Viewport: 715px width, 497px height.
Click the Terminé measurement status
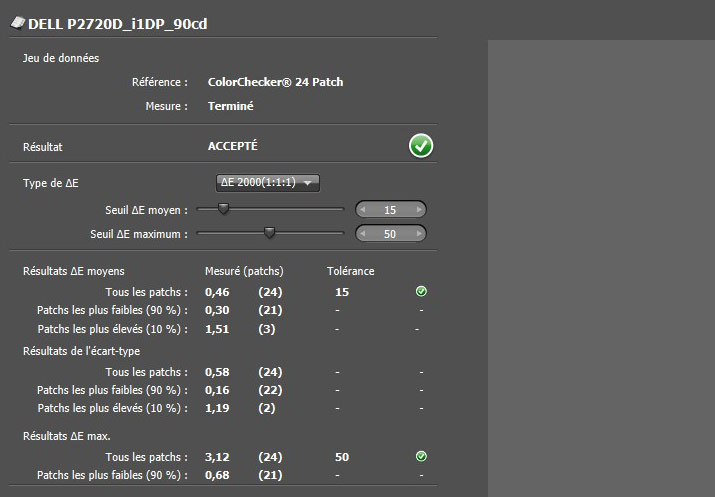coord(231,106)
